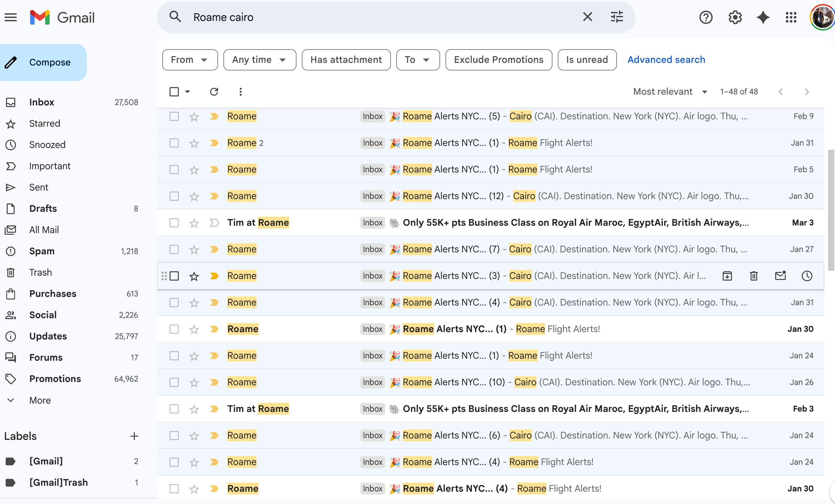Viewport: 835px width, 504px height.
Task: Switch to the Promotions label
Action: click(x=55, y=379)
